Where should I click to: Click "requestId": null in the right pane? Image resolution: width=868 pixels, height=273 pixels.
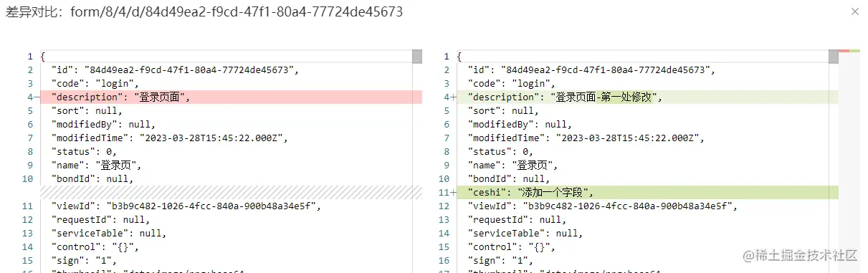(518, 219)
